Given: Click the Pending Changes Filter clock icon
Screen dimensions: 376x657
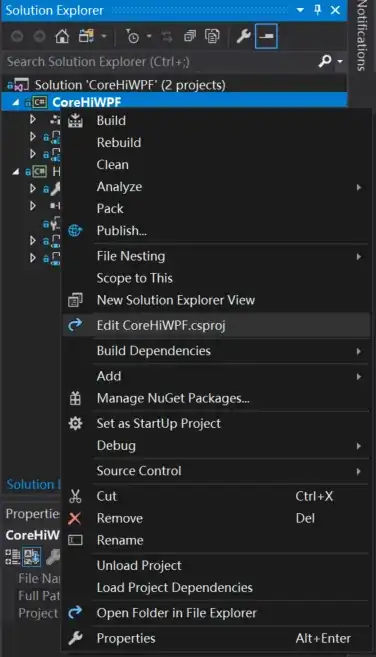Looking at the screenshot, I should pyautogui.click(x=132, y=37).
